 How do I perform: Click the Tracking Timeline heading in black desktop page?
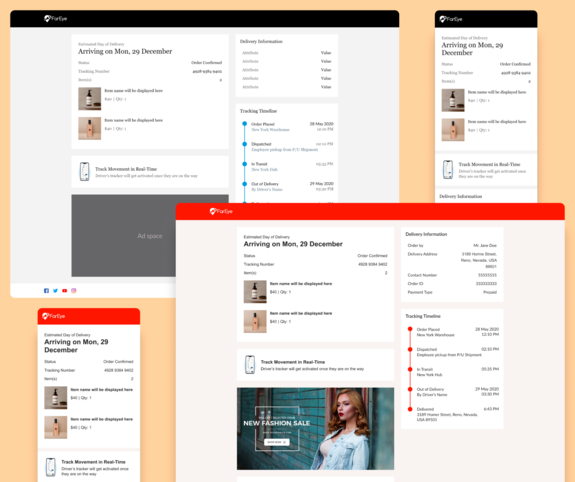(259, 111)
